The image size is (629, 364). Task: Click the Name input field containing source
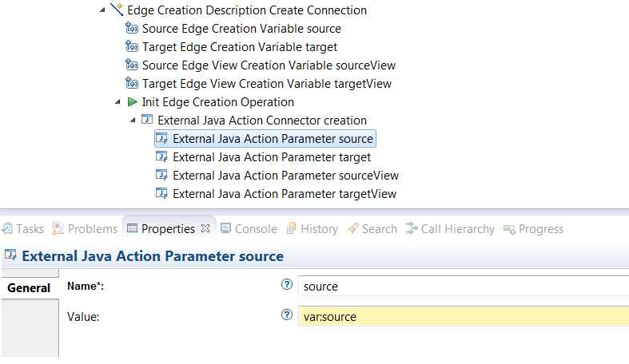pyautogui.click(x=464, y=286)
